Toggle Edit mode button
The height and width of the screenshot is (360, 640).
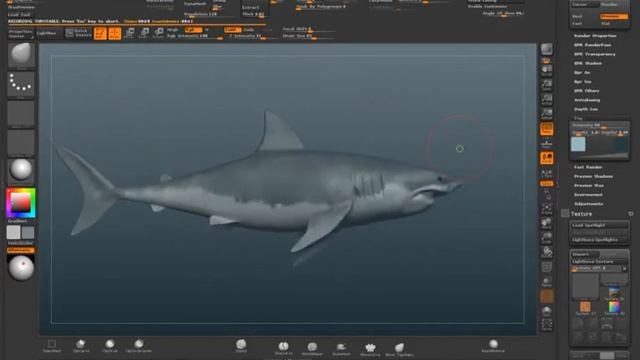coord(100,33)
